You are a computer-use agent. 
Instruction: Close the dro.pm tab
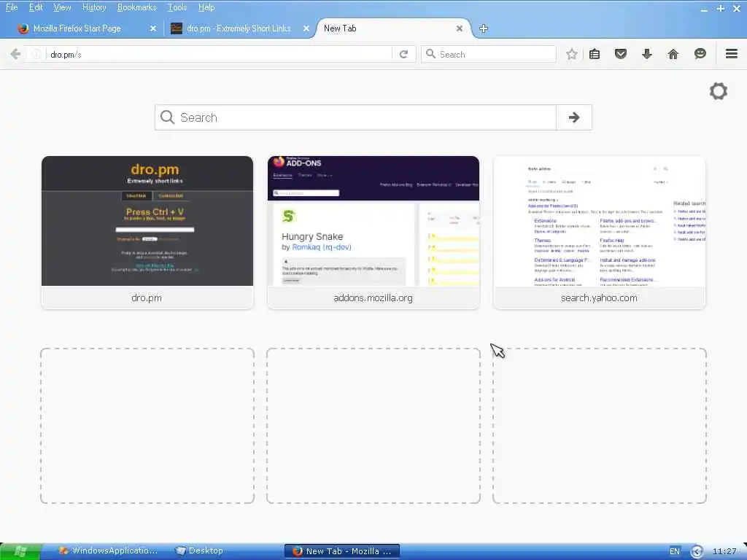(x=306, y=28)
